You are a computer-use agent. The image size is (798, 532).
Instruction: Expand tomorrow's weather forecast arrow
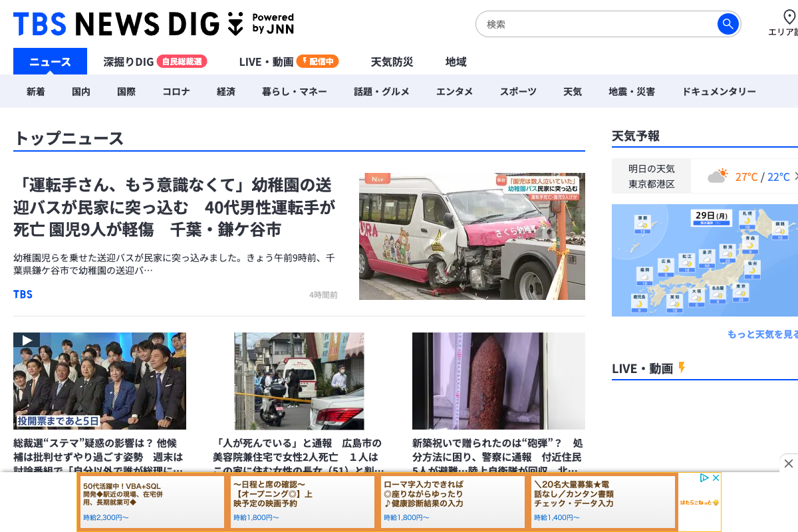pyautogui.click(x=795, y=176)
